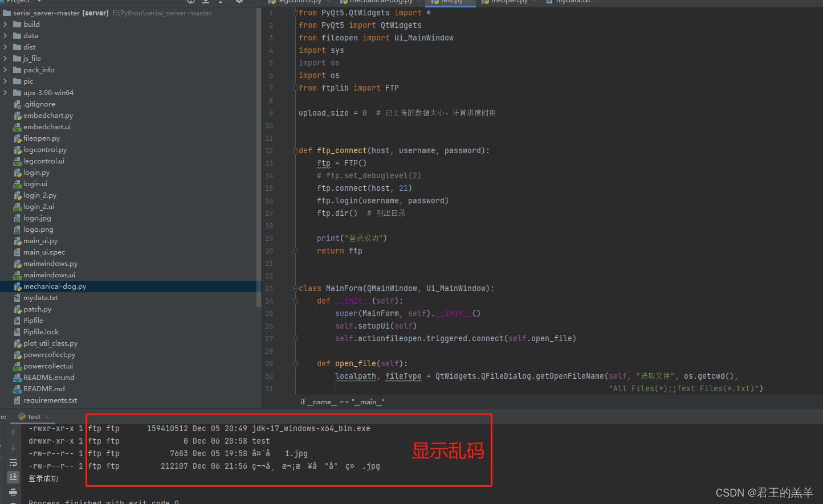This screenshot has height=504, width=823.
Task: Click line number 12 in the editor gutter
Action: [269, 150]
